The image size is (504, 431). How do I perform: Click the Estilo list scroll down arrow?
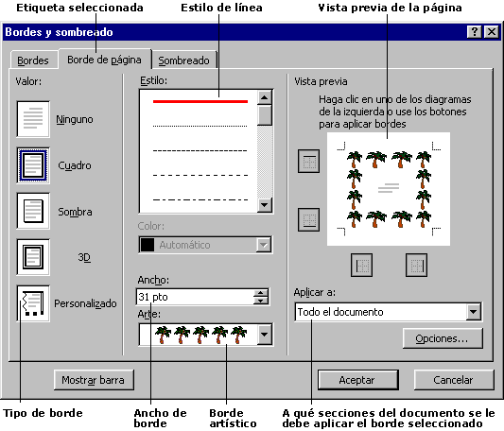[265, 204]
